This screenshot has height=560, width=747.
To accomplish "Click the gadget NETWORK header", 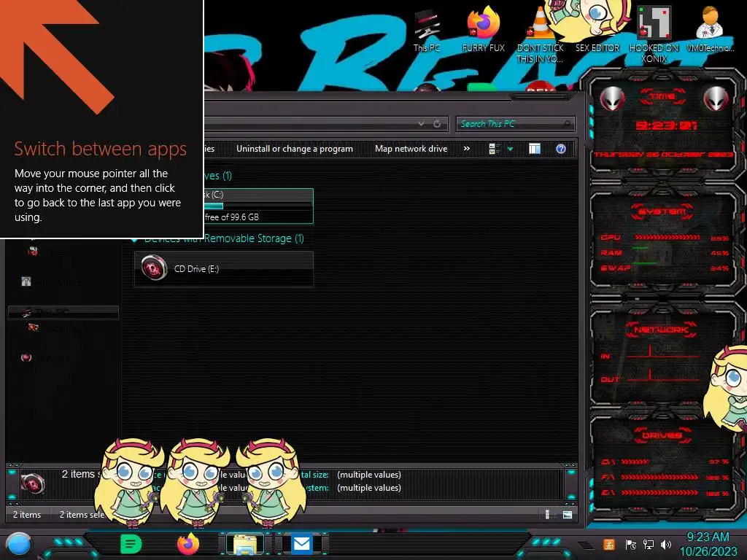I will pyautogui.click(x=662, y=330).
